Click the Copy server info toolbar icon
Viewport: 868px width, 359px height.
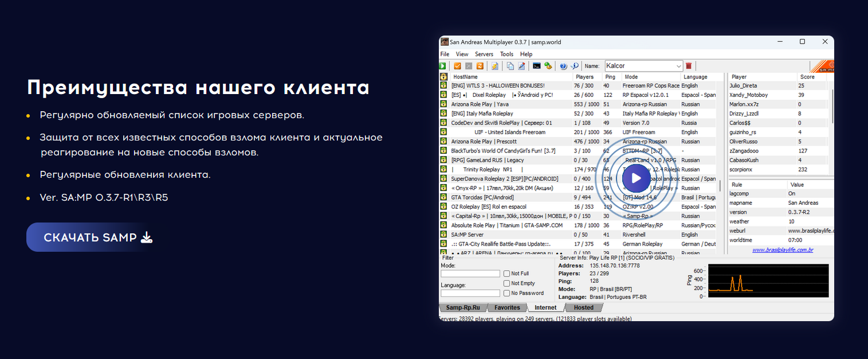point(510,66)
